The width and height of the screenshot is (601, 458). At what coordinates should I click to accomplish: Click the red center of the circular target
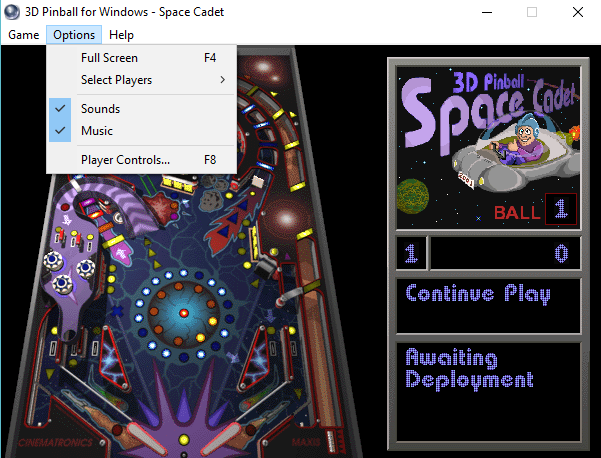182,314
